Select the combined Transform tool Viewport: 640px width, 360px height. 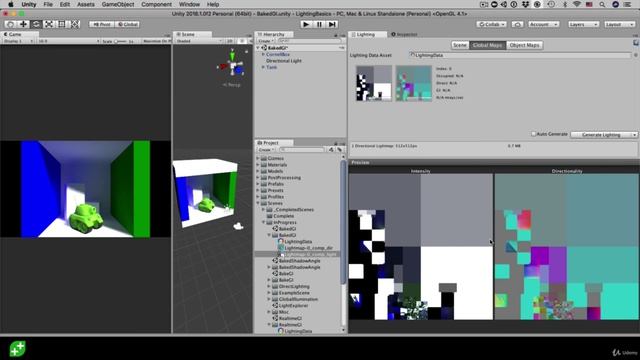[x=75, y=24]
